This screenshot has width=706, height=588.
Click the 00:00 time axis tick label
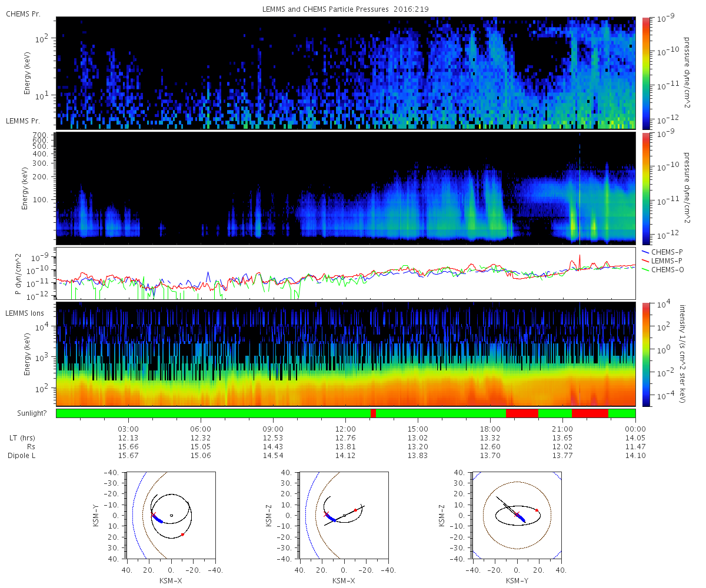pyautogui.click(x=635, y=429)
